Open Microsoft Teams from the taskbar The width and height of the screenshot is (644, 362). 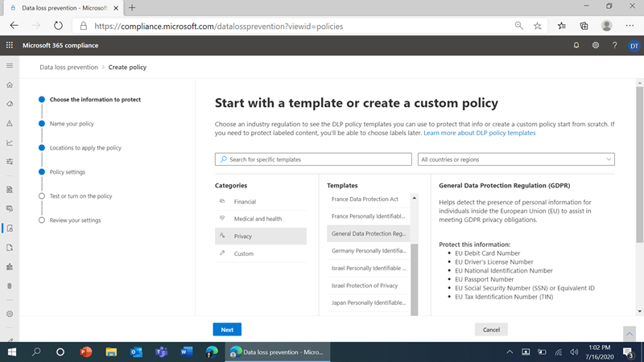(161, 352)
